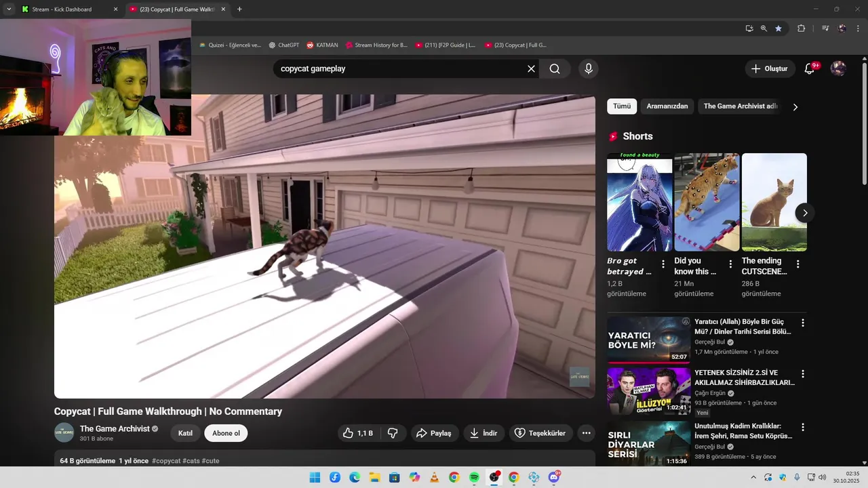The width and height of the screenshot is (868, 488).
Task: Select 'The Game Archivist adlı' filter chip
Action: 740,106
